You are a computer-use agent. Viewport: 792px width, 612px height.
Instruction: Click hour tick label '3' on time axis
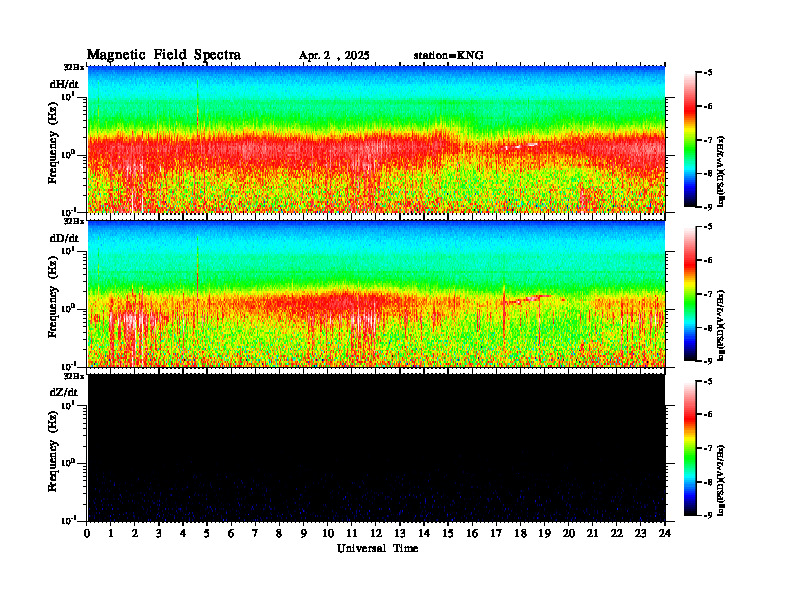coord(159,533)
